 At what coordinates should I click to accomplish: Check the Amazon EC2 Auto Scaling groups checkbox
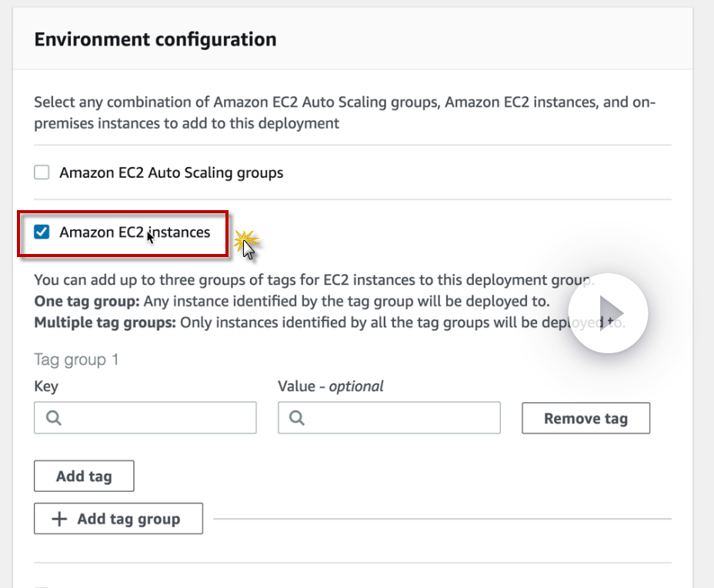(x=42, y=173)
